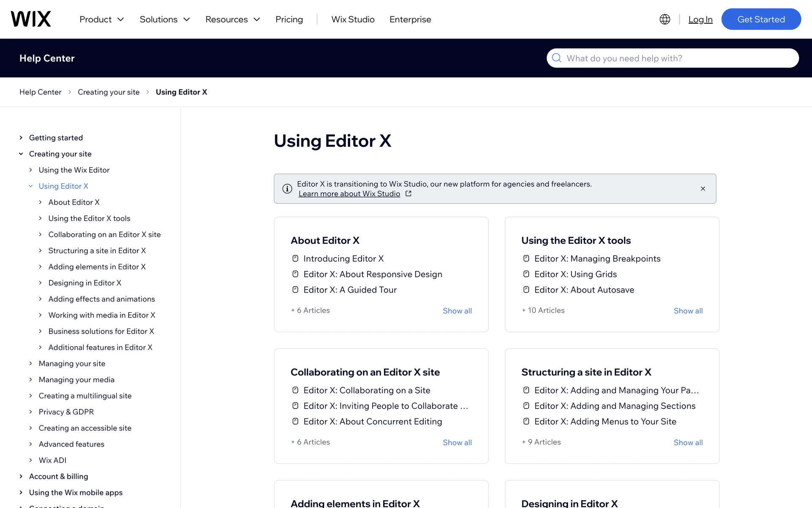Image resolution: width=812 pixels, height=508 pixels.
Task: Open the Resources dropdown menu
Action: 233,19
